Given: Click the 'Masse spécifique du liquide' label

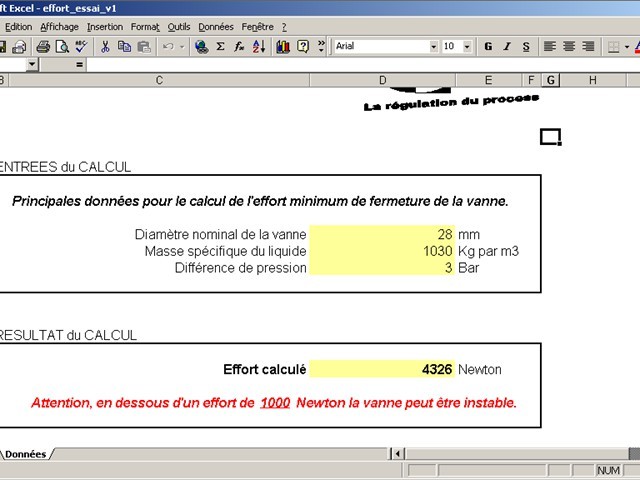Looking at the screenshot, I should [225, 251].
